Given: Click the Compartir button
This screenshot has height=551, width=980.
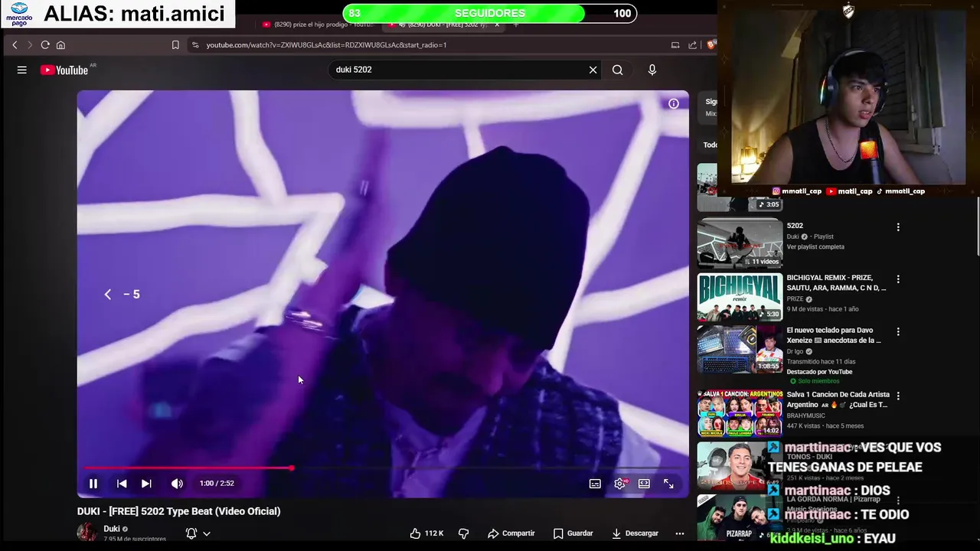Looking at the screenshot, I should click(x=511, y=533).
